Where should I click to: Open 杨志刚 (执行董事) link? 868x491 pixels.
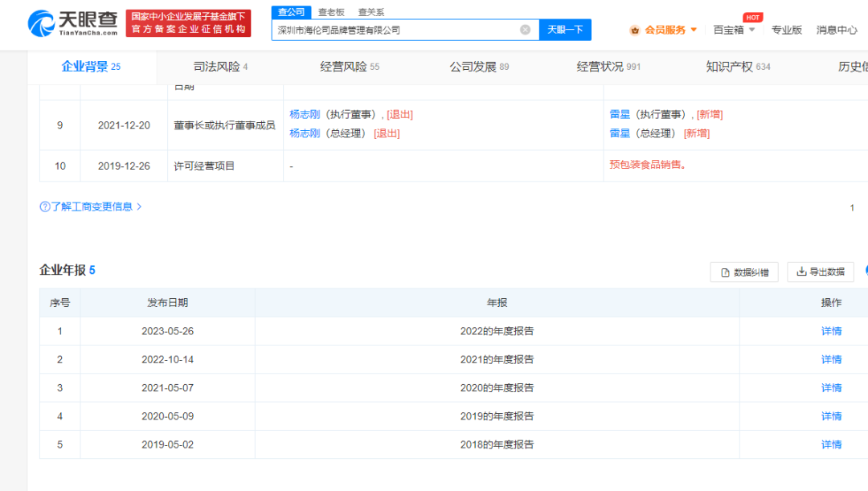[x=305, y=115]
